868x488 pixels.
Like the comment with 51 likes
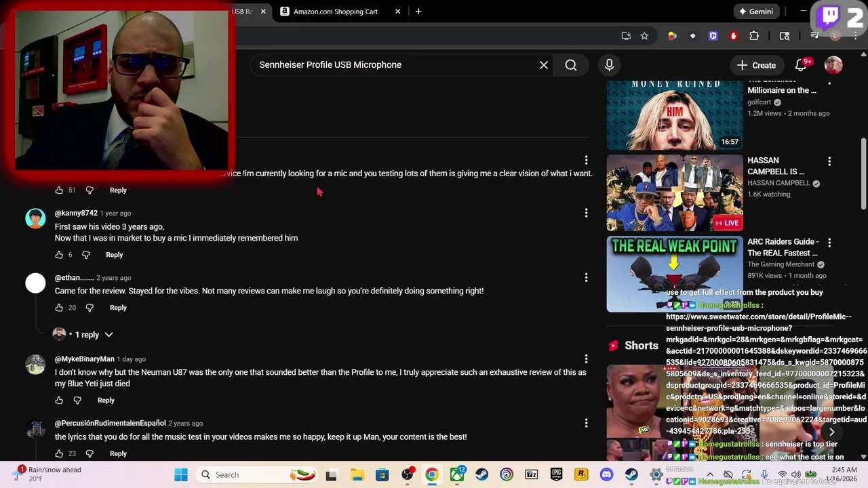(x=59, y=190)
